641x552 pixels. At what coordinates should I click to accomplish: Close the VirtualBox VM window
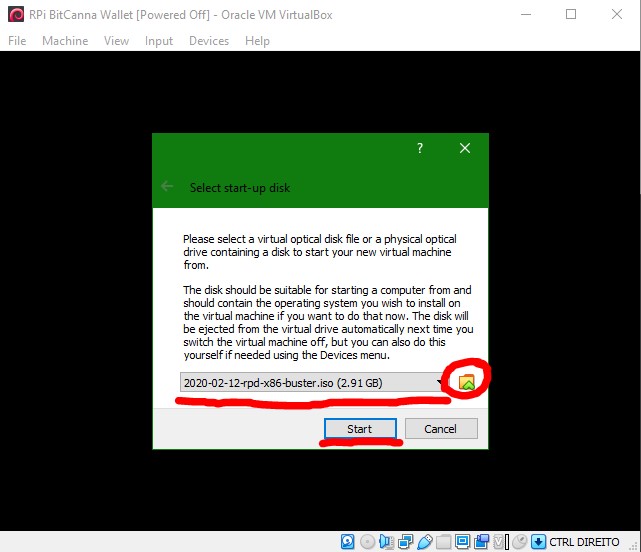[x=617, y=14]
